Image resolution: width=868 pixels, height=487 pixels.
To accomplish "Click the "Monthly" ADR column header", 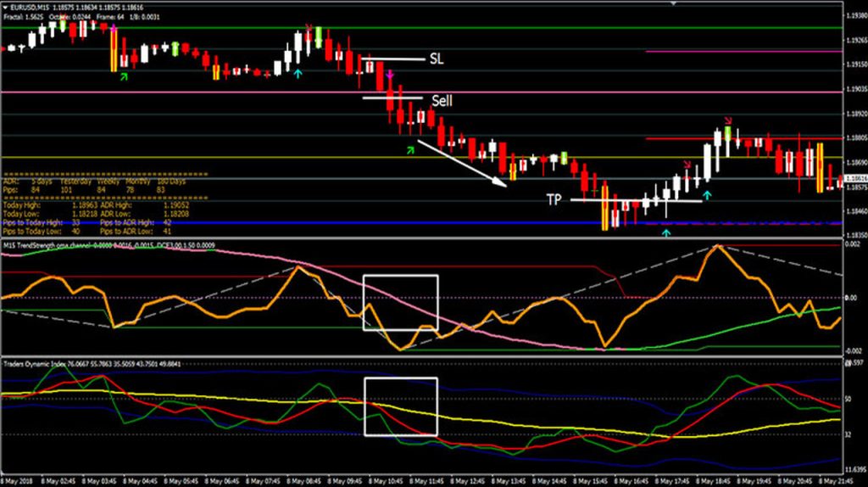I will [138, 182].
